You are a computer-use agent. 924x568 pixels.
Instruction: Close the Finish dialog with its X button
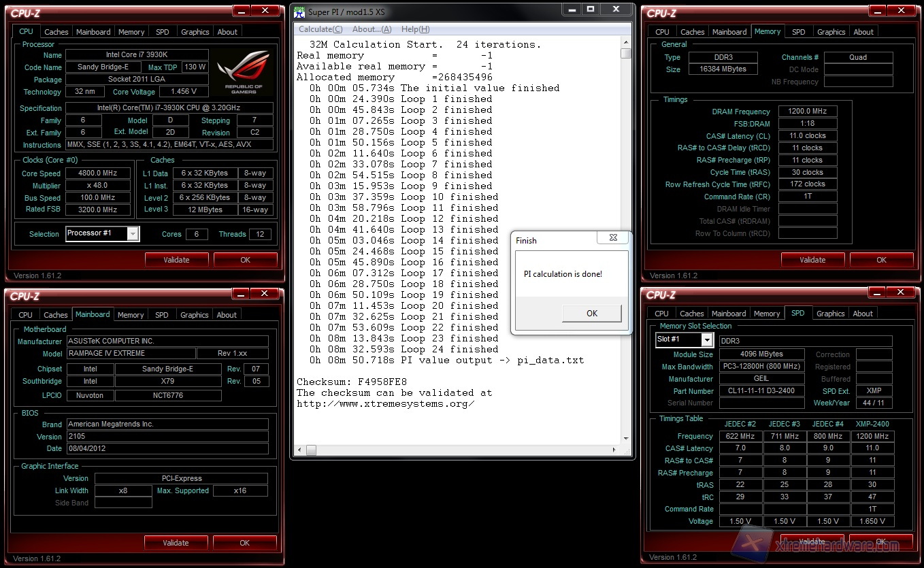click(613, 238)
